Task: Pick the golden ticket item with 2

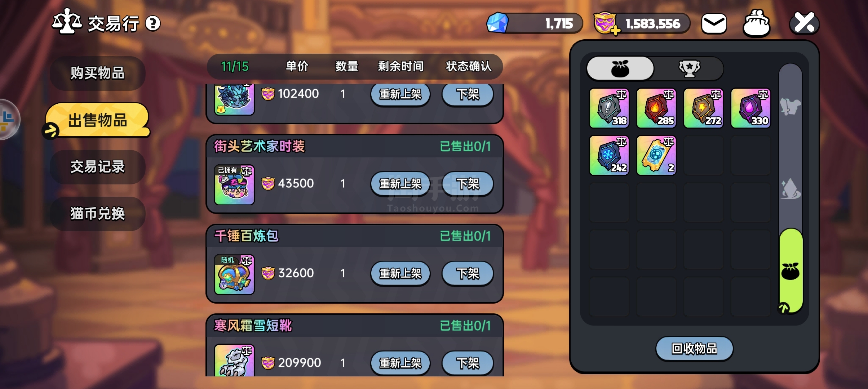Action: [x=656, y=155]
